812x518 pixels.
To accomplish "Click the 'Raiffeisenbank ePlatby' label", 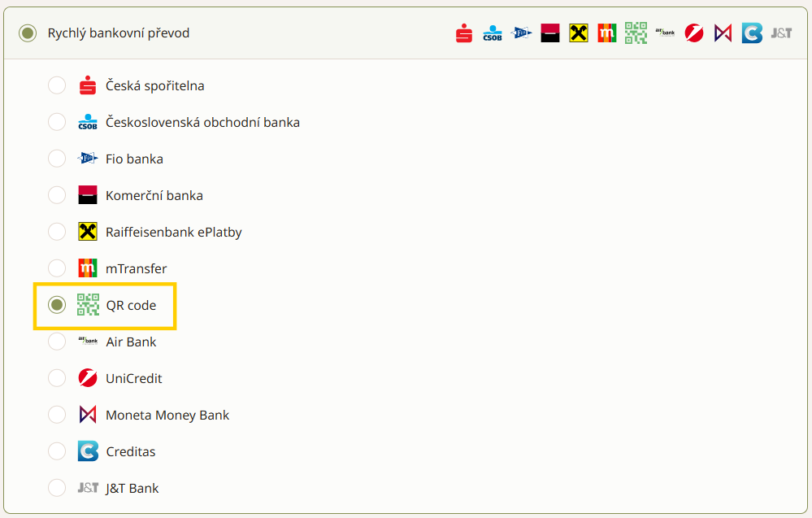I will tap(173, 232).
